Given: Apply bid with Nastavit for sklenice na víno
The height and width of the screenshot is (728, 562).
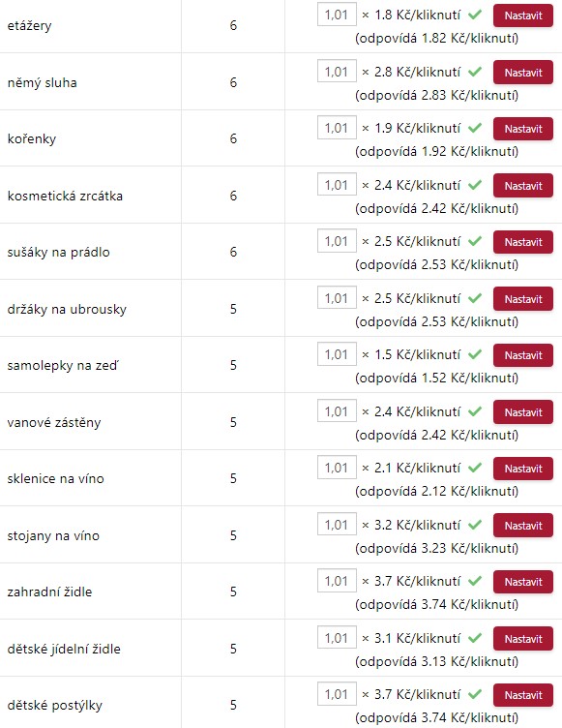Looking at the screenshot, I should pyautogui.click(x=523, y=469).
